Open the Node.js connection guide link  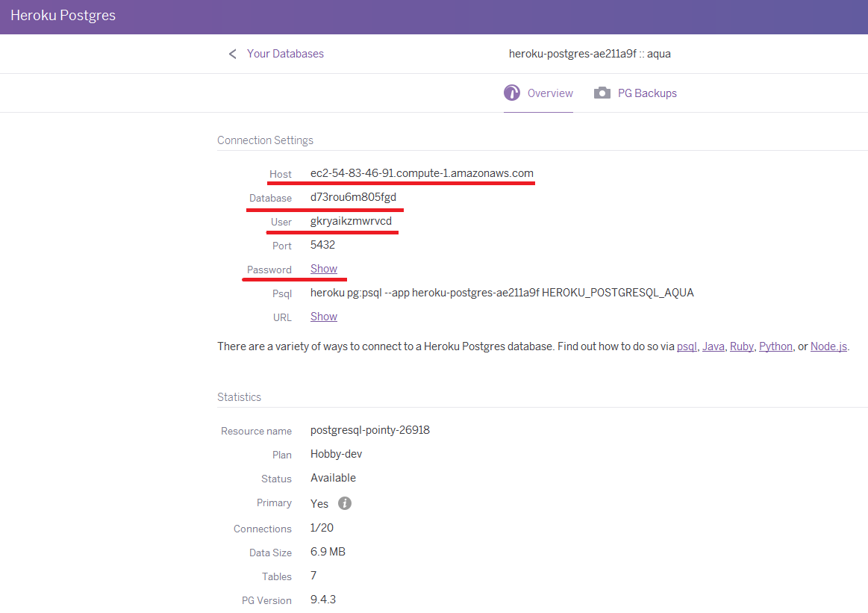(x=828, y=346)
